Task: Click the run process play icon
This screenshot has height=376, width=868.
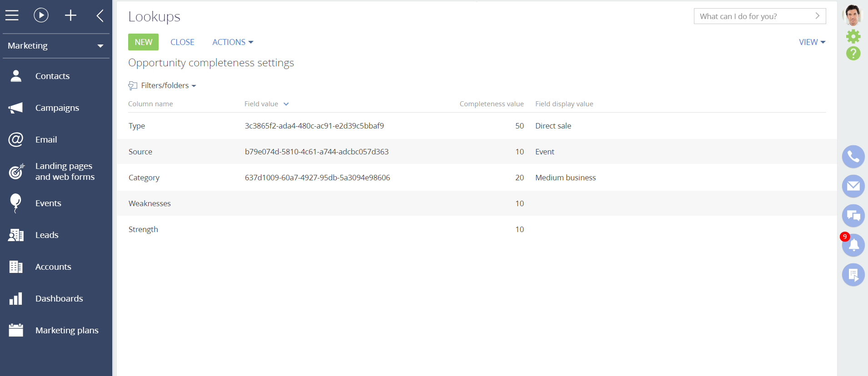Action: click(x=41, y=15)
